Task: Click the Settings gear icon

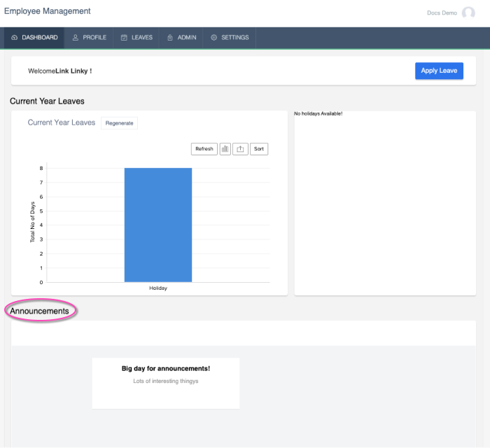Action: pyautogui.click(x=214, y=38)
